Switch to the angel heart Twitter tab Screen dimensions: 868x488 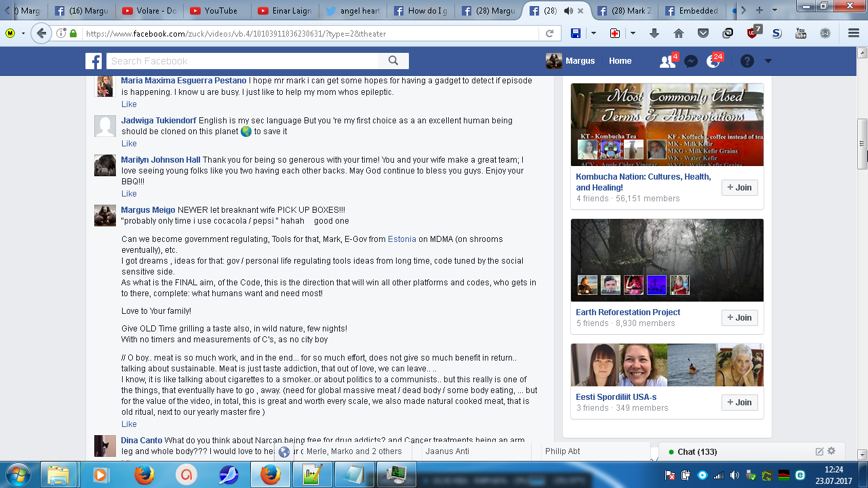pos(352,11)
